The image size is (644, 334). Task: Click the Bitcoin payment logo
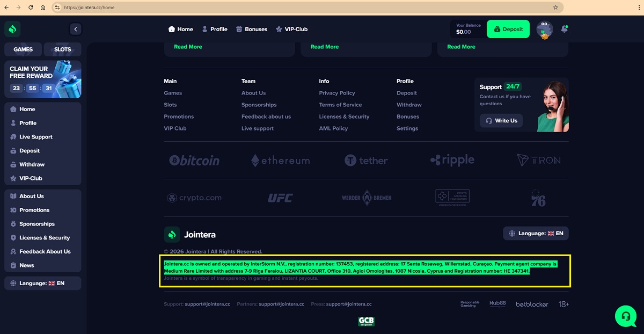point(194,160)
